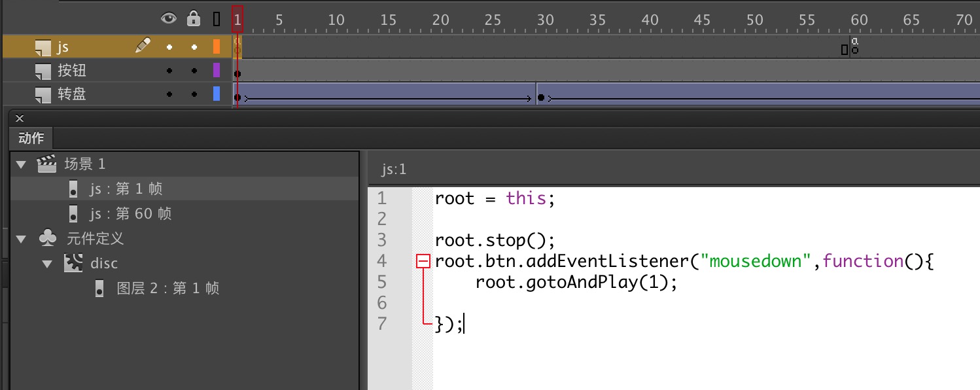Click the 场景 1 clapperboard icon
The image size is (980, 390).
46,164
